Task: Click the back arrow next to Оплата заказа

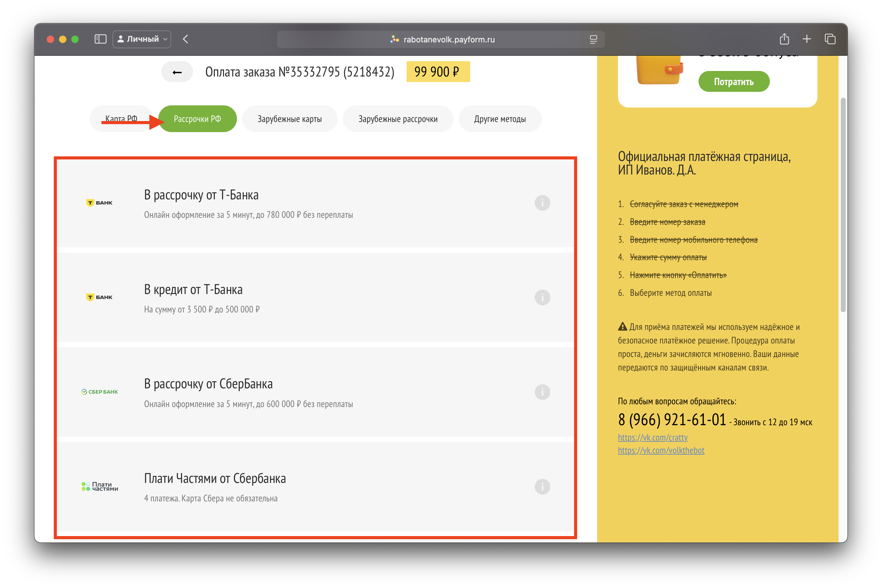Action: pyautogui.click(x=177, y=72)
